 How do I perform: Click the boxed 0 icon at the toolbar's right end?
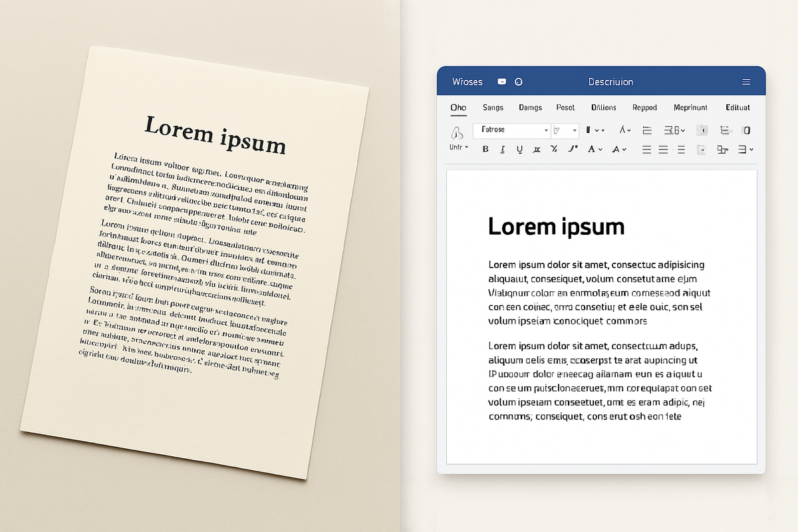tap(747, 130)
